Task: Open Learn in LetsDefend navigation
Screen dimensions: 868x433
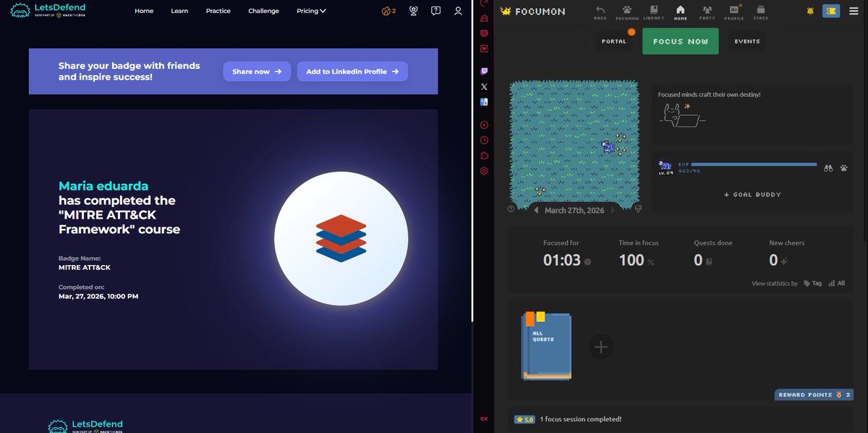Action: click(179, 11)
